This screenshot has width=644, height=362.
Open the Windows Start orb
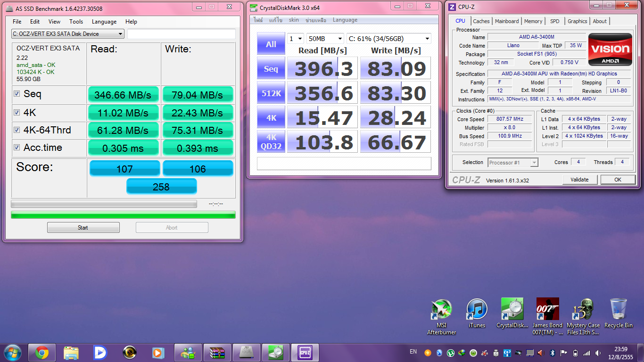13,353
